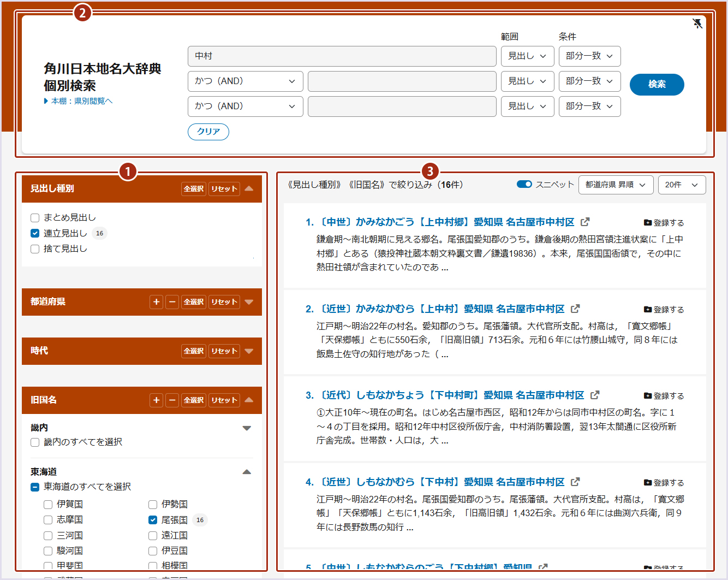Register the 下中村 result via 登録する

[x=664, y=483]
